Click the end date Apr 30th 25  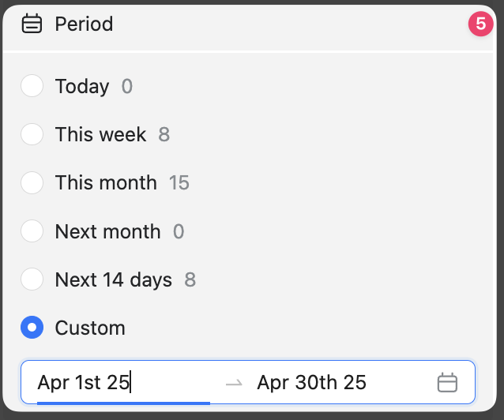point(311,383)
